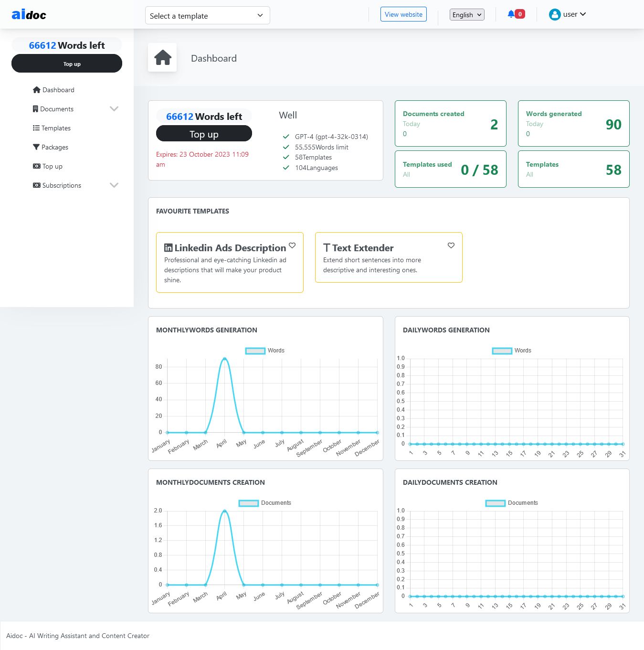Click the Documents created stat card
This screenshot has height=650, width=644.
pyautogui.click(x=450, y=123)
